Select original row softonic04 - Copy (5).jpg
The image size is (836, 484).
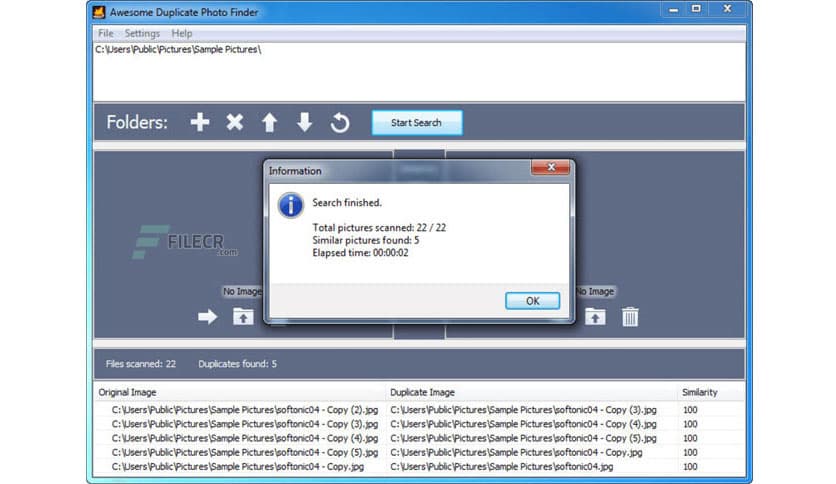coord(245,453)
